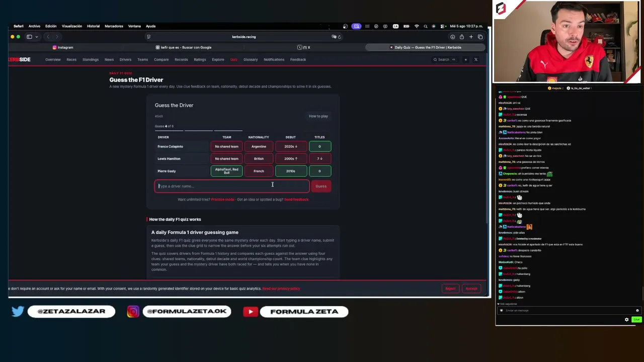644x362 pixels.
Task: Accept the cookie consent
Action: pyautogui.click(x=471, y=289)
